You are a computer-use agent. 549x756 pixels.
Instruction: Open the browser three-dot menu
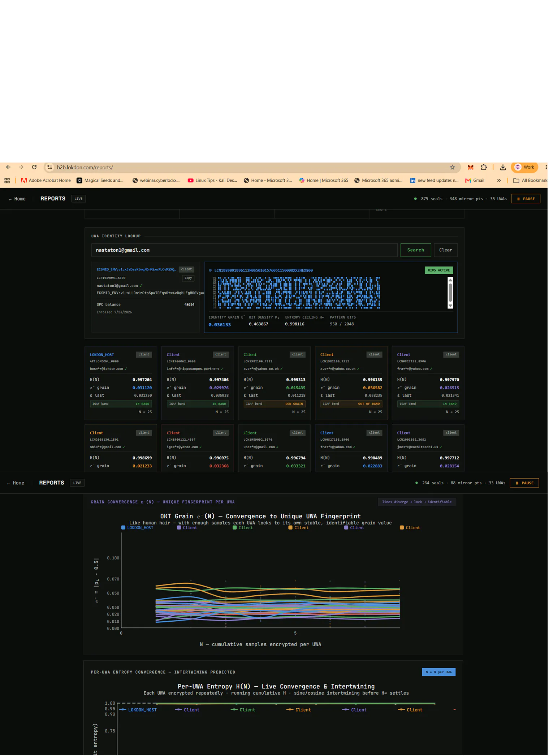(x=546, y=167)
